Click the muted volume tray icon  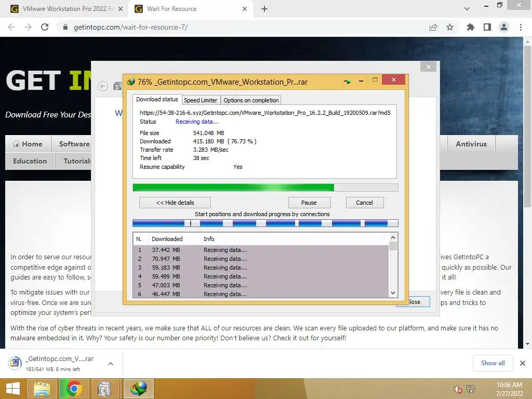click(458, 389)
